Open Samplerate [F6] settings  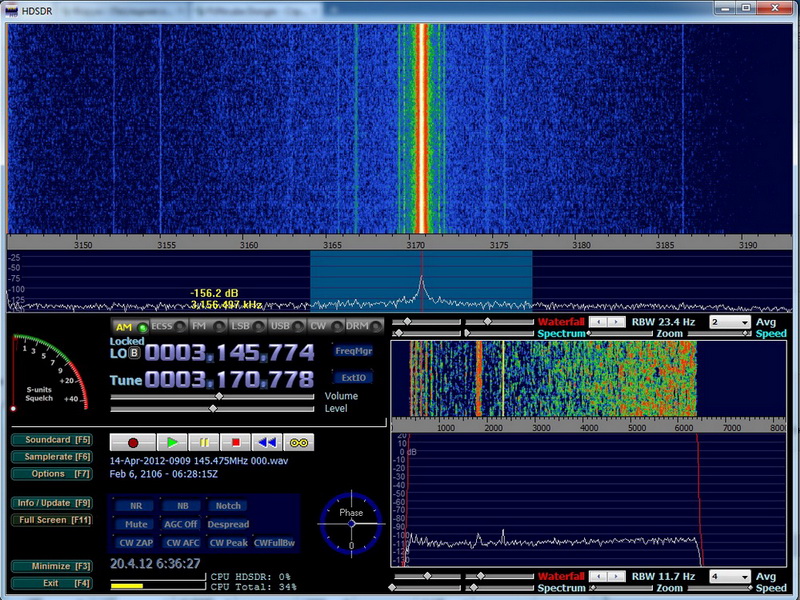coord(52,457)
